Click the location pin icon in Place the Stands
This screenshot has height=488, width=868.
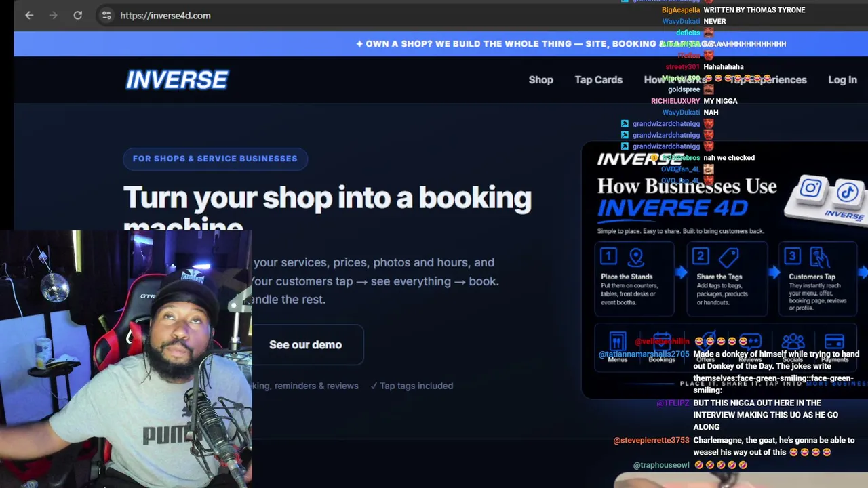[635, 257]
